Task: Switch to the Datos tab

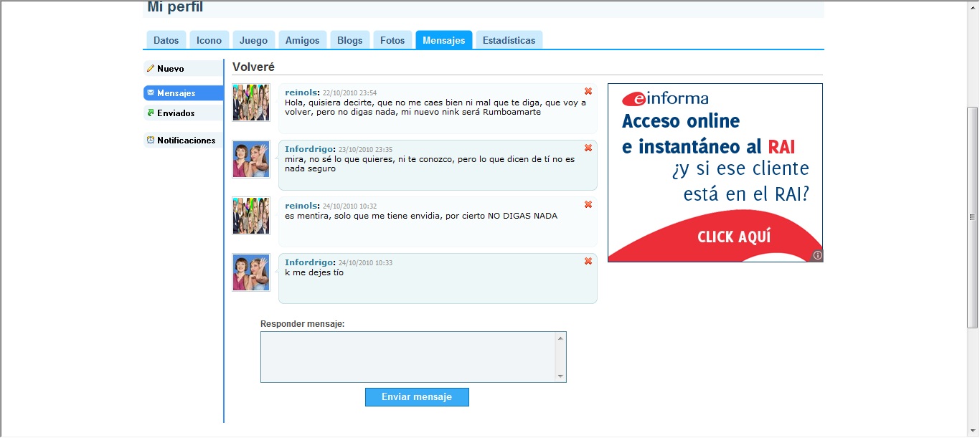Action: tap(166, 40)
